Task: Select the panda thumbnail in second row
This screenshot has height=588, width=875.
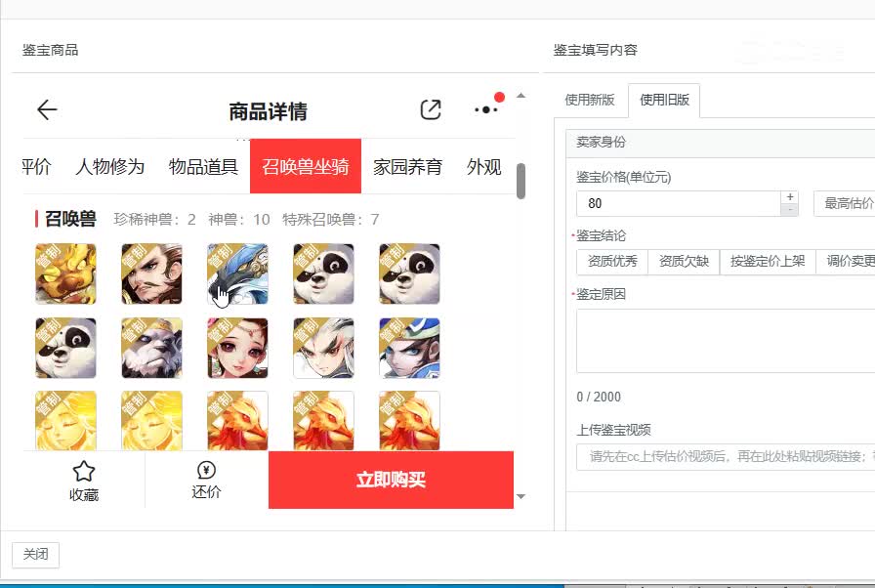Action: coord(65,348)
